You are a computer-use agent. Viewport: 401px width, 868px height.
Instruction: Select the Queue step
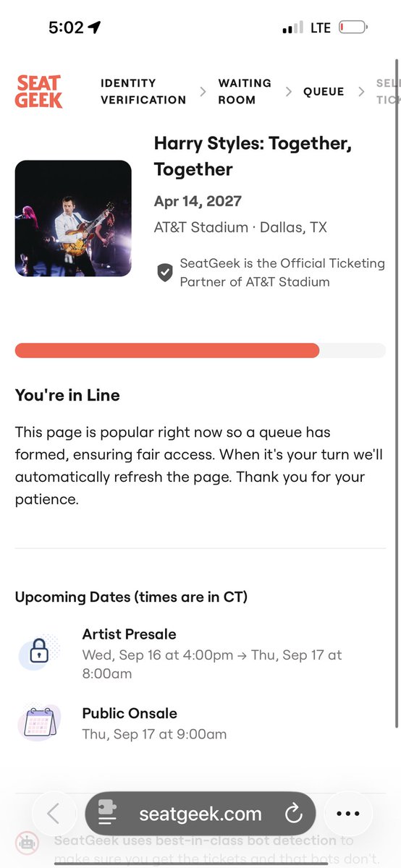point(324,92)
